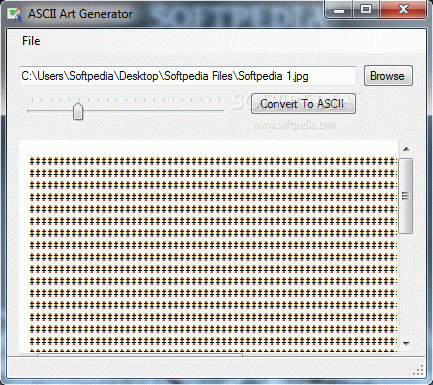Minimize the ASCII Art Generator window
Screen dimensions: 433x385
[x=339, y=10]
